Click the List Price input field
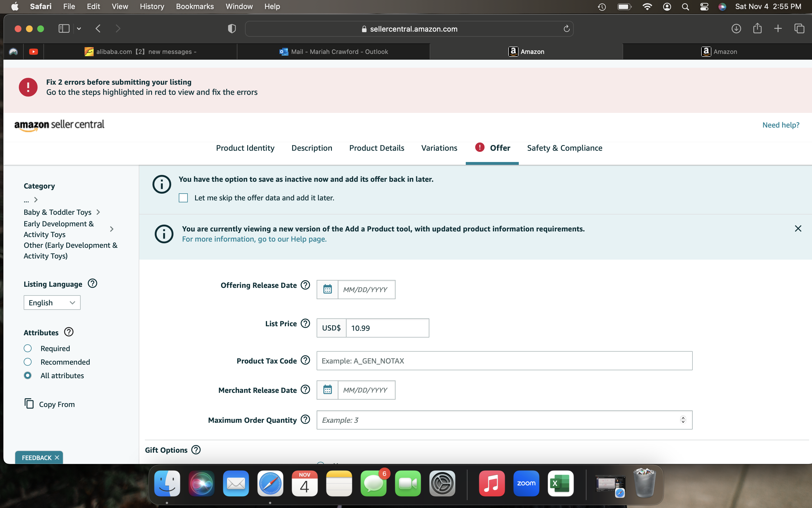 [388, 328]
